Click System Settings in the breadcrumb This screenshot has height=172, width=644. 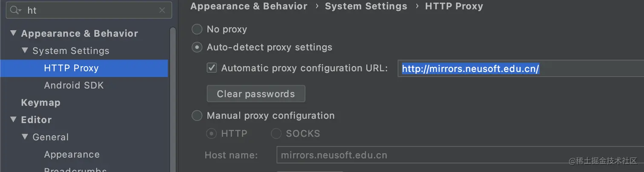tap(366, 6)
